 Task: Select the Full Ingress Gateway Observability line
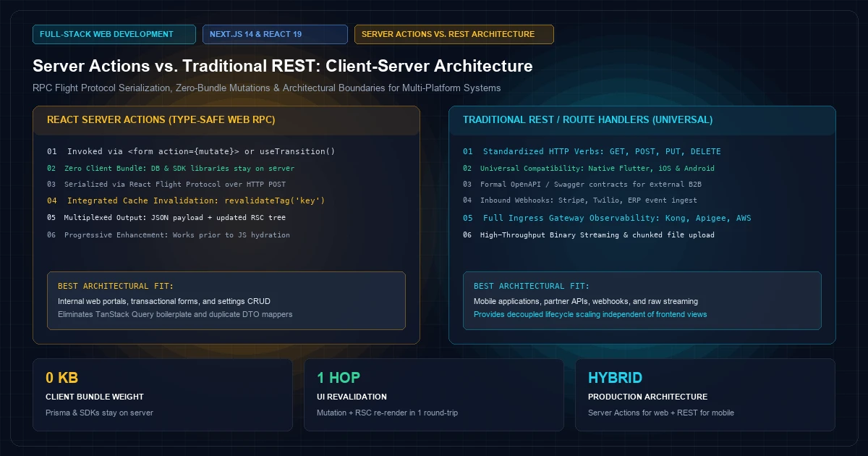(608, 218)
